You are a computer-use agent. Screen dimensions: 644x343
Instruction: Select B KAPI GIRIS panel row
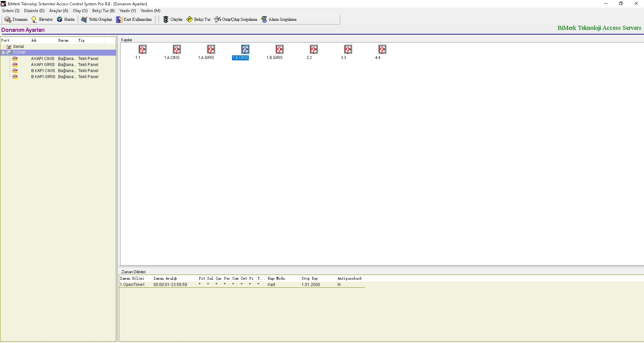(43, 77)
